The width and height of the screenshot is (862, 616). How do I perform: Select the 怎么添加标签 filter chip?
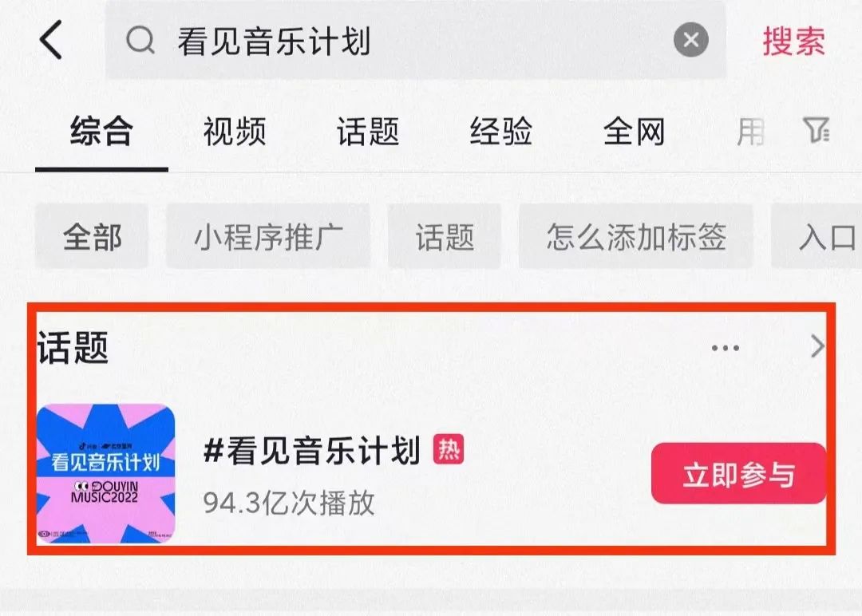coord(636,236)
